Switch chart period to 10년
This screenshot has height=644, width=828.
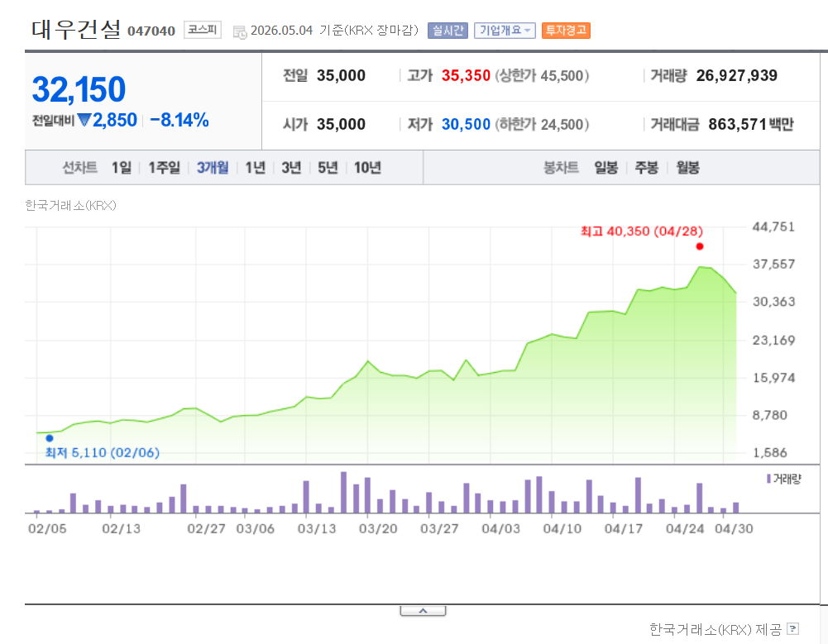click(367, 168)
